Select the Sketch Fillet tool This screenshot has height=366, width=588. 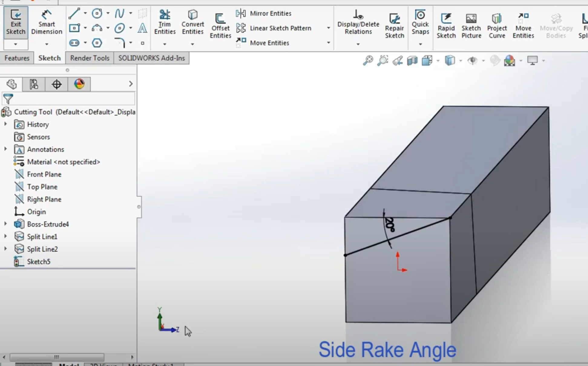click(119, 43)
